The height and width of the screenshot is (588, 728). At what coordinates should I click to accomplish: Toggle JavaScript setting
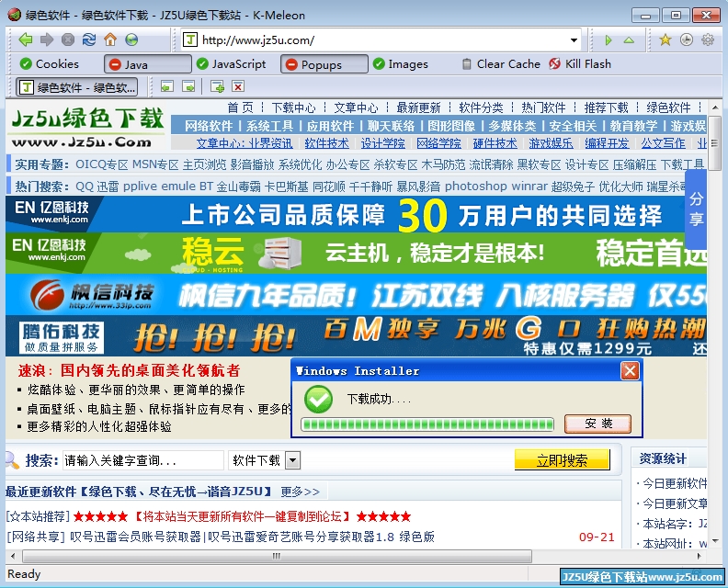(232, 64)
